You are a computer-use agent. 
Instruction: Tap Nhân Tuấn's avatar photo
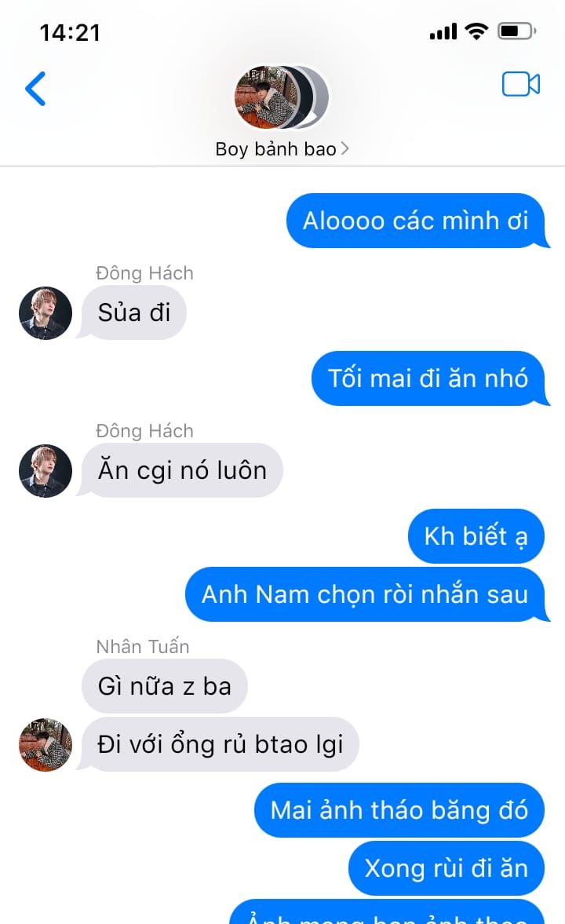click(x=46, y=744)
